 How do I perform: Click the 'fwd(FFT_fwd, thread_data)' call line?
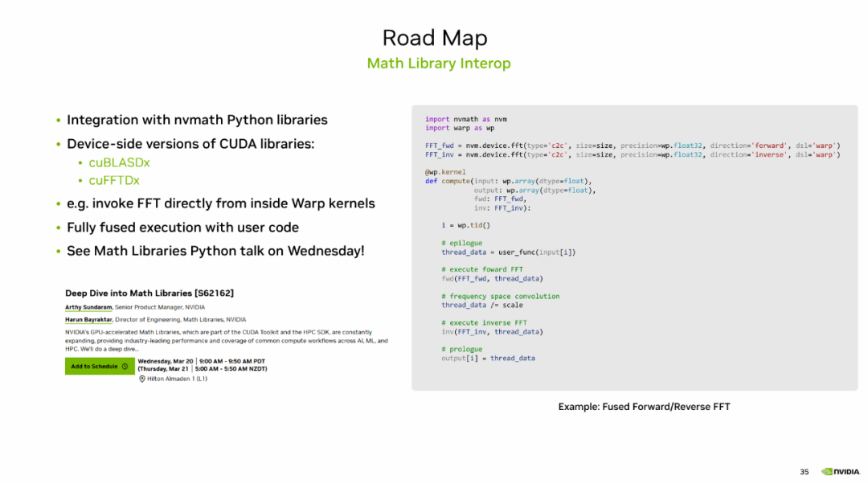pyautogui.click(x=493, y=278)
